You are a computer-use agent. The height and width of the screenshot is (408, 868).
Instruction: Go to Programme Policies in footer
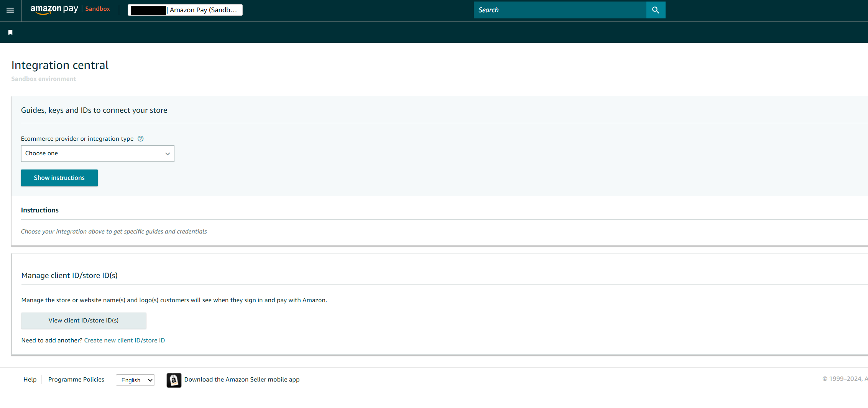click(x=76, y=380)
